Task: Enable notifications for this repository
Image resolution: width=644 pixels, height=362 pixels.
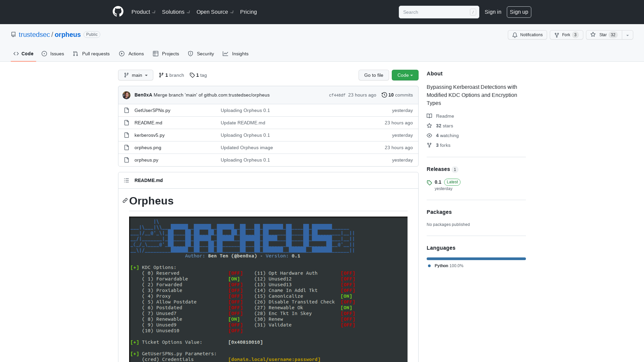Action: pos(527,35)
